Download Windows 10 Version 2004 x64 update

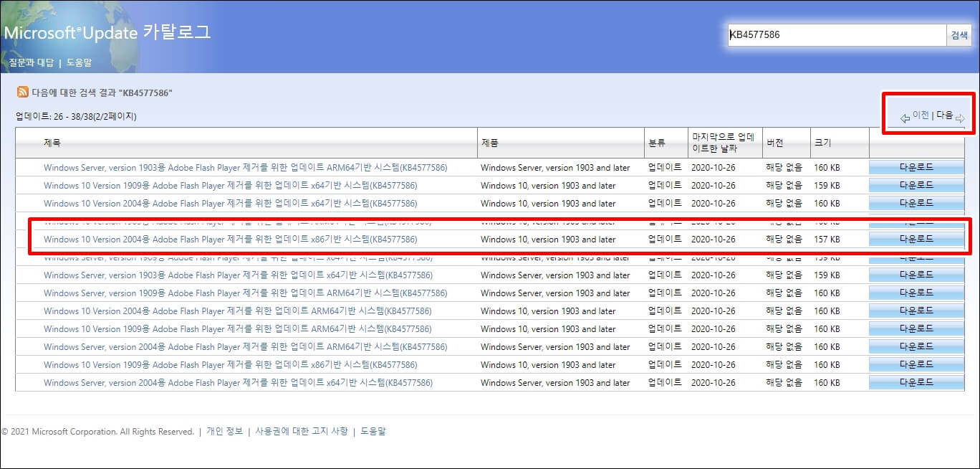(916, 203)
